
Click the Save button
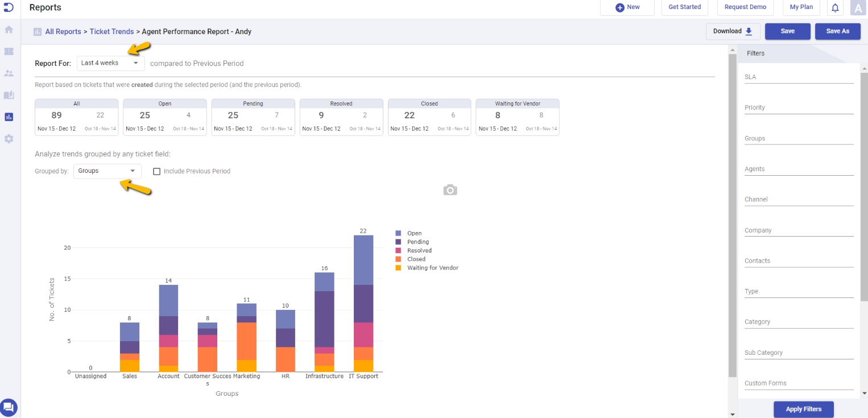(x=787, y=31)
